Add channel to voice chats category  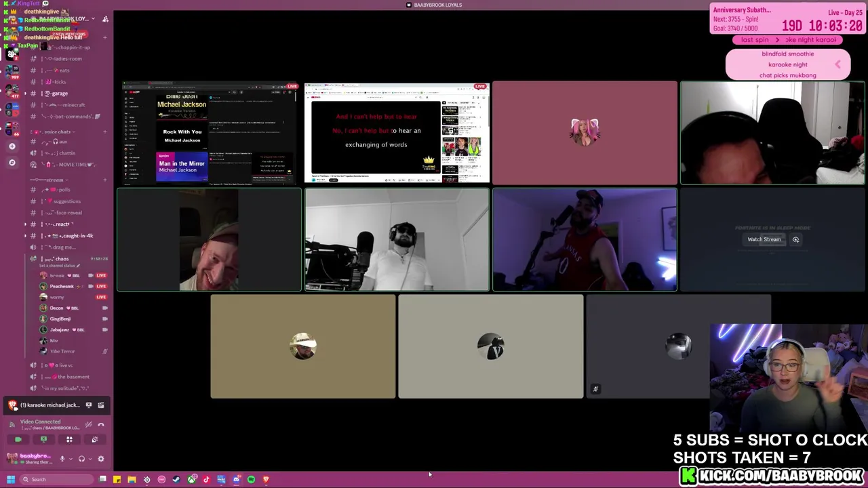coord(105,131)
